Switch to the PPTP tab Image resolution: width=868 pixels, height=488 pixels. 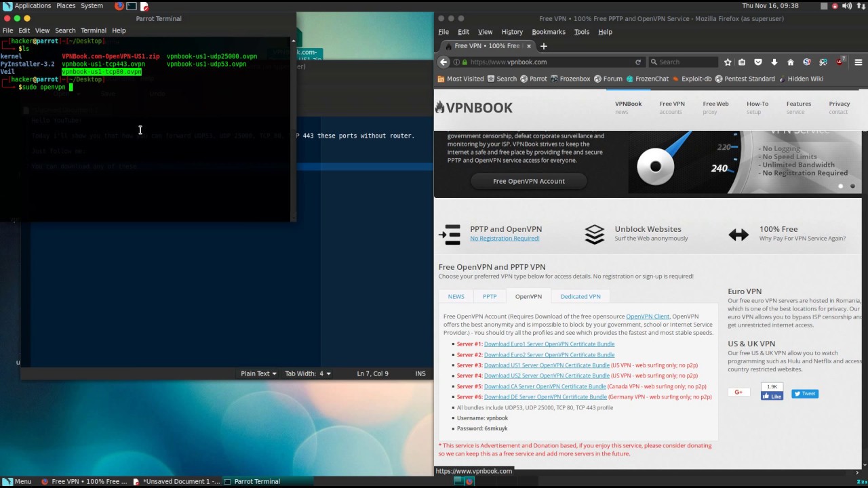point(490,296)
